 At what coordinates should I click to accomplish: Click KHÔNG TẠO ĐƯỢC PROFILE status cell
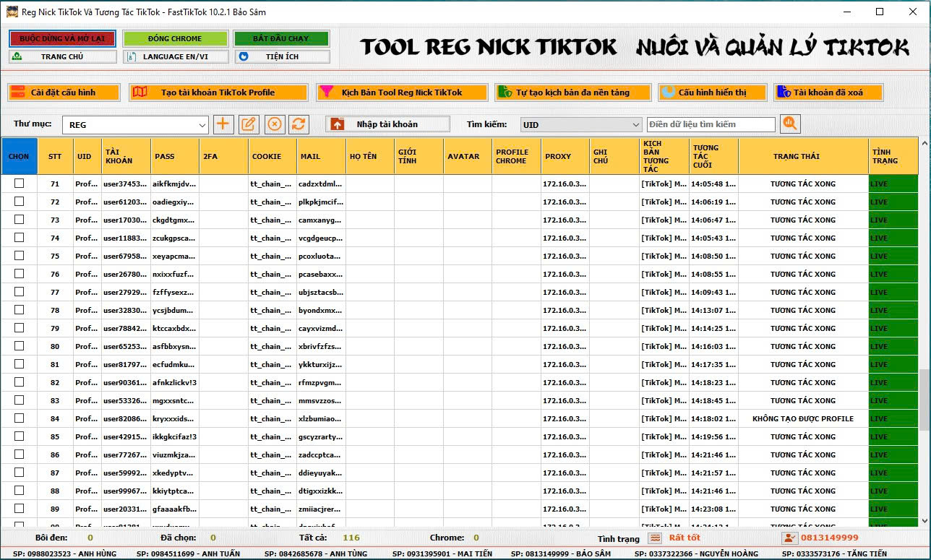[x=803, y=418]
